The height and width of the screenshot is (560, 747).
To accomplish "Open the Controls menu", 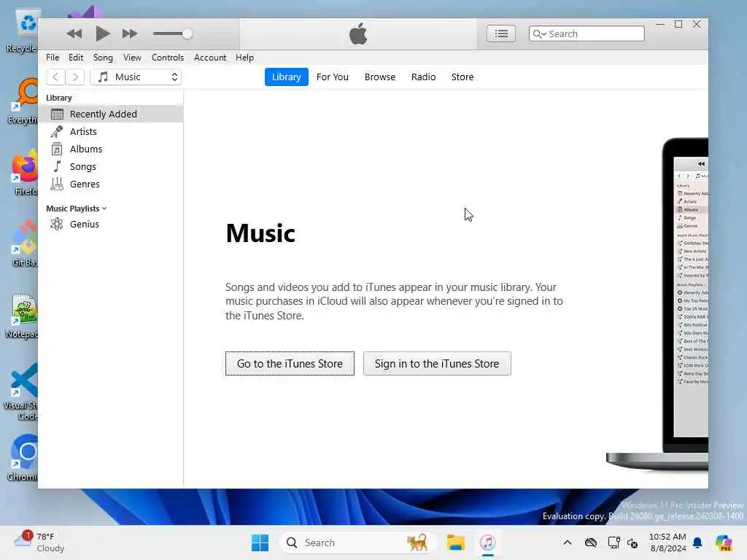I will click(x=167, y=58).
